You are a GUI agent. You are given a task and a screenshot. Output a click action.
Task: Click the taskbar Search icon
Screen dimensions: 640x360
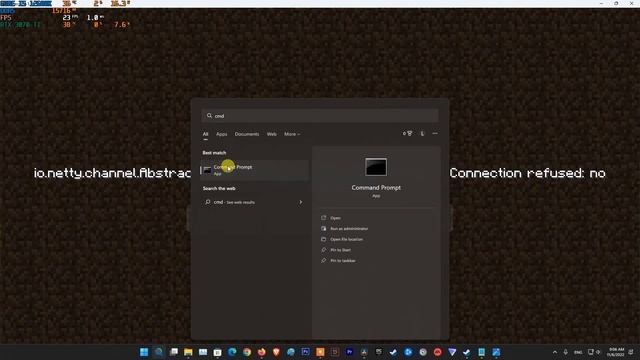159,352
